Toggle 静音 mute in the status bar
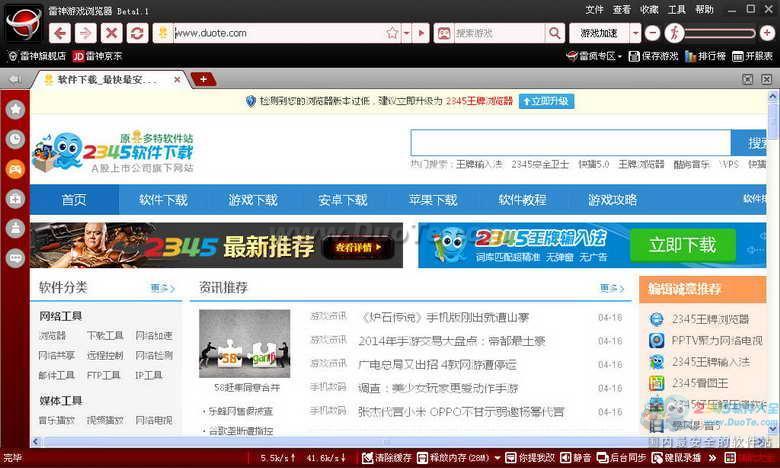 pos(576,458)
